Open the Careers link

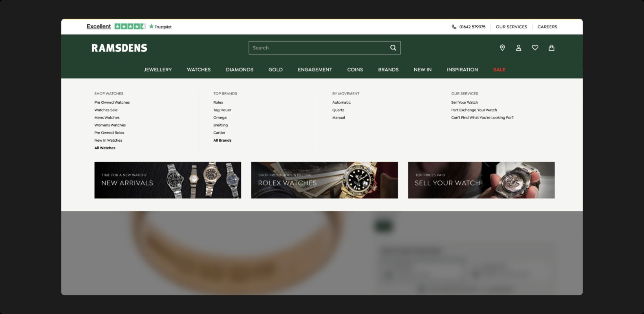point(547,27)
